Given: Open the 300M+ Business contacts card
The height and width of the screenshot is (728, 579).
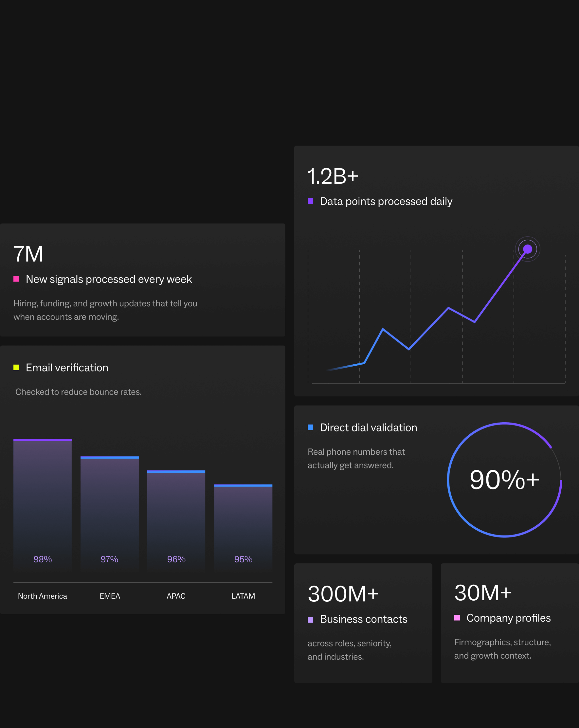Looking at the screenshot, I should [363, 623].
